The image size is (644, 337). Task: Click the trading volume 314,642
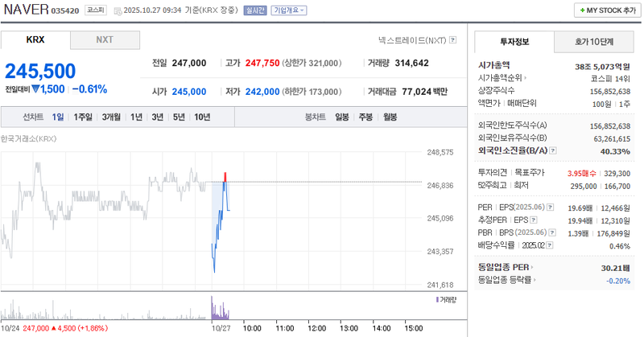click(412, 64)
